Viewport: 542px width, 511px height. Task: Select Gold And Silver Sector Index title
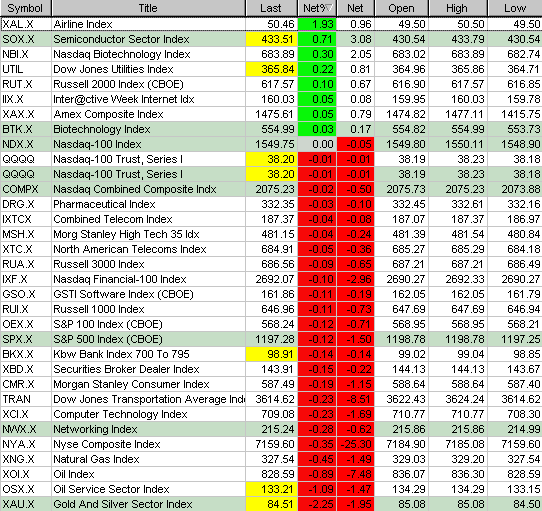(x=123, y=504)
